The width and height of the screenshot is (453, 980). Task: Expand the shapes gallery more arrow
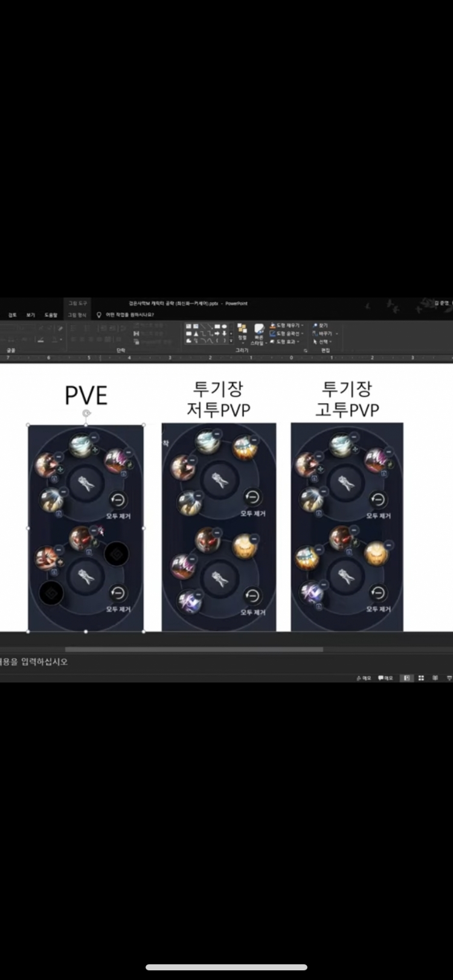(x=231, y=341)
